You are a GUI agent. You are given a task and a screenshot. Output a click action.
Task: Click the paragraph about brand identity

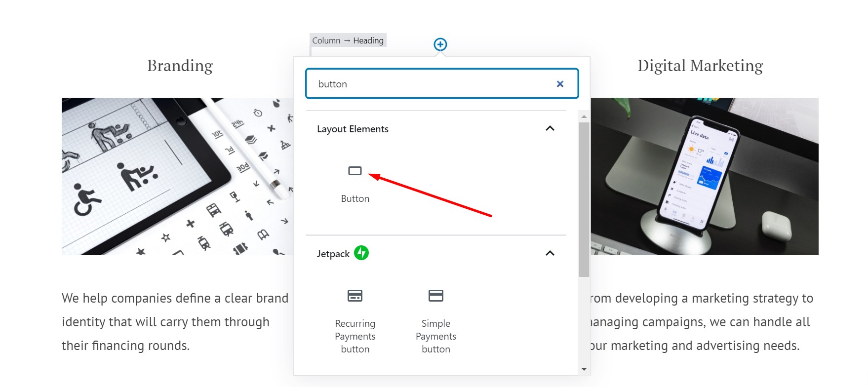click(x=175, y=322)
